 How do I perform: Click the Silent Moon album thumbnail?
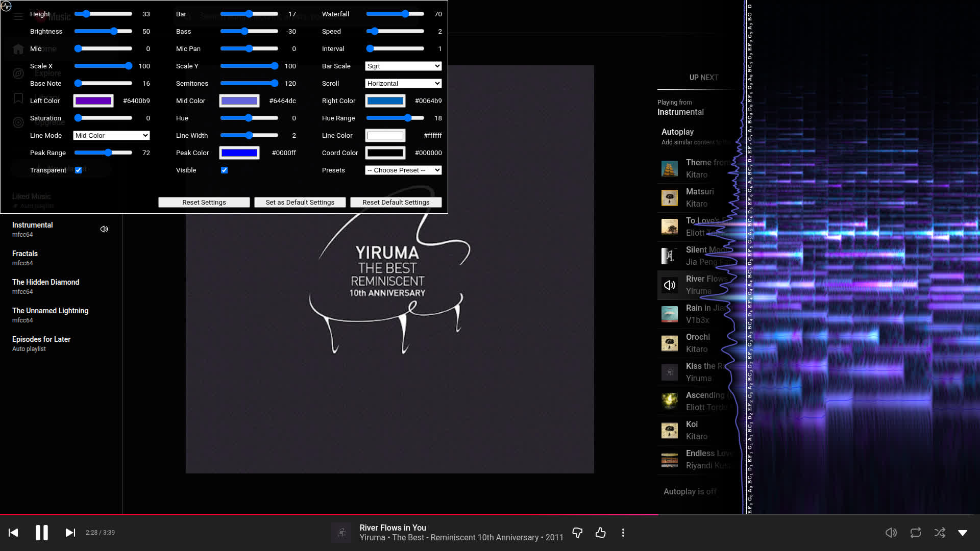pyautogui.click(x=670, y=256)
